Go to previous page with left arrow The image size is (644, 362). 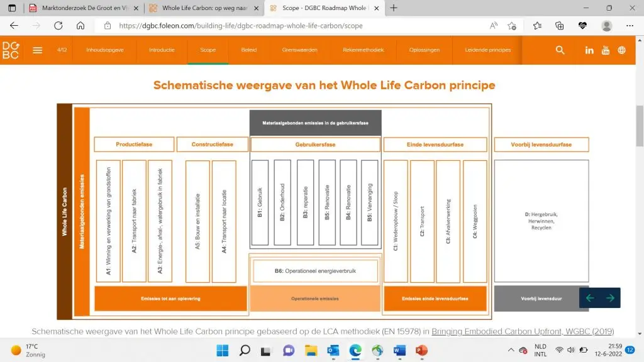coord(590,298)
